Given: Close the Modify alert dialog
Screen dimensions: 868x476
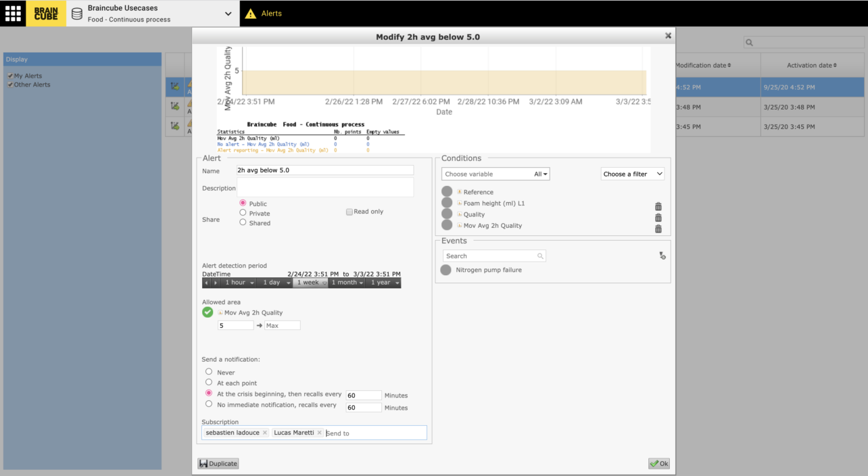Looking at the screenshot, I should pyautogui.click(x=668, y=36).
